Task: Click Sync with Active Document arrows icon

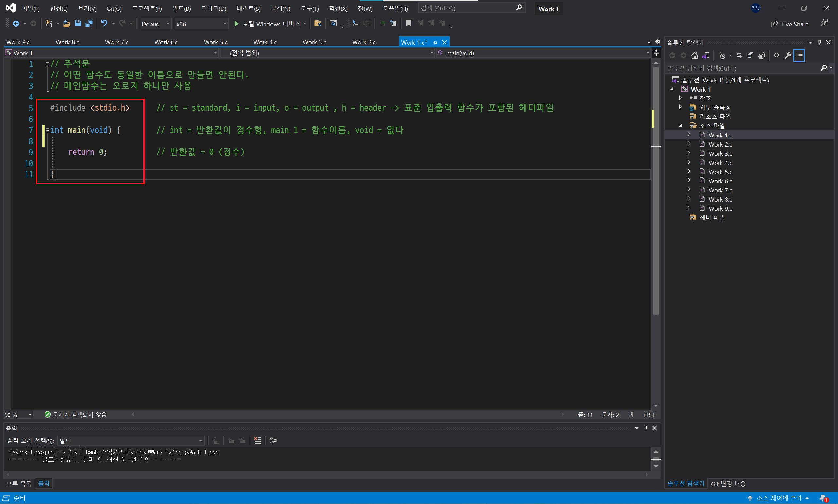Action: tap(739, 55)
